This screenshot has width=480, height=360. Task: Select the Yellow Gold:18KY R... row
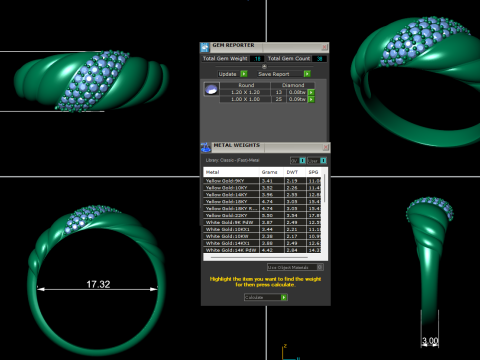[x=262, y=208]
